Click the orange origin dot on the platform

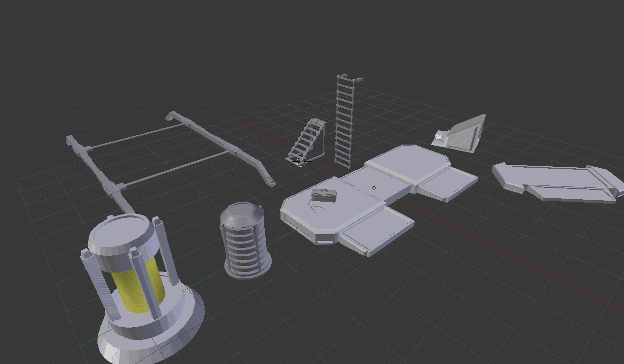(374, 188)
